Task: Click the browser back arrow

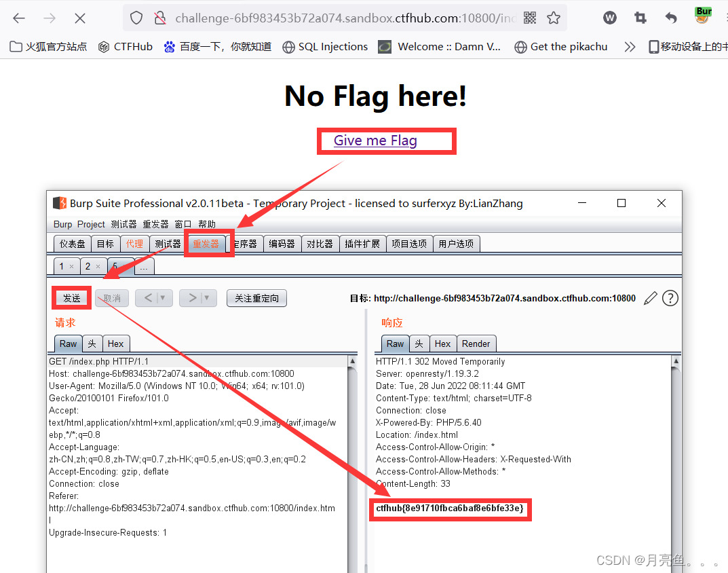Action: (19, 18)
